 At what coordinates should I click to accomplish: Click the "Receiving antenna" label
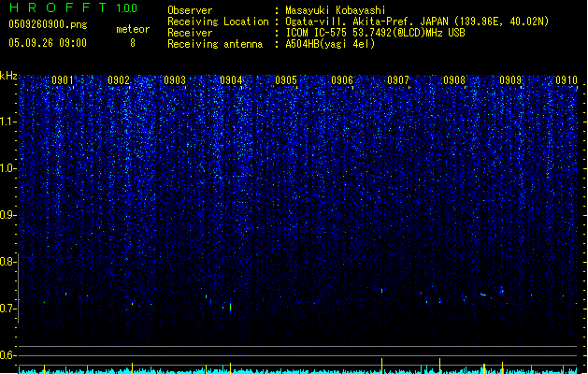215,44
